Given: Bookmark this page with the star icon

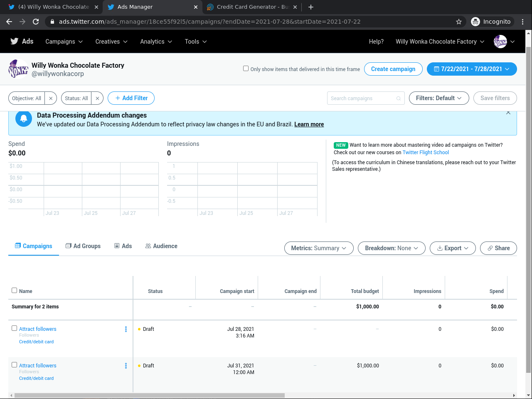Looking at the screenshot, I should 459,22.
